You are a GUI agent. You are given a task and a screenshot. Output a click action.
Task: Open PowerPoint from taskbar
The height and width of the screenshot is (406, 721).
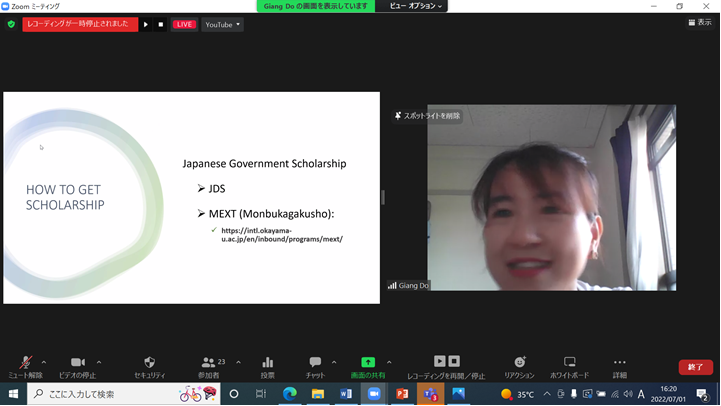coord(402,394)
